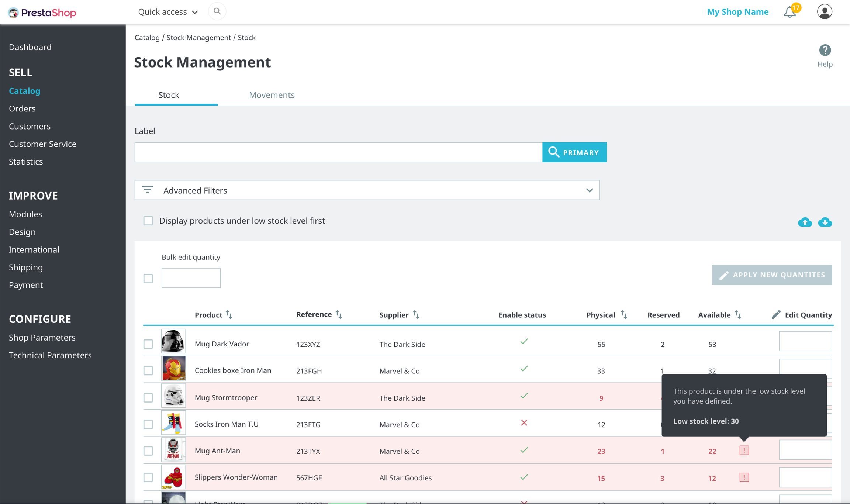Click the cloud download export icon
The height and width of the screenshot is (504, 850).
[825, 222]
